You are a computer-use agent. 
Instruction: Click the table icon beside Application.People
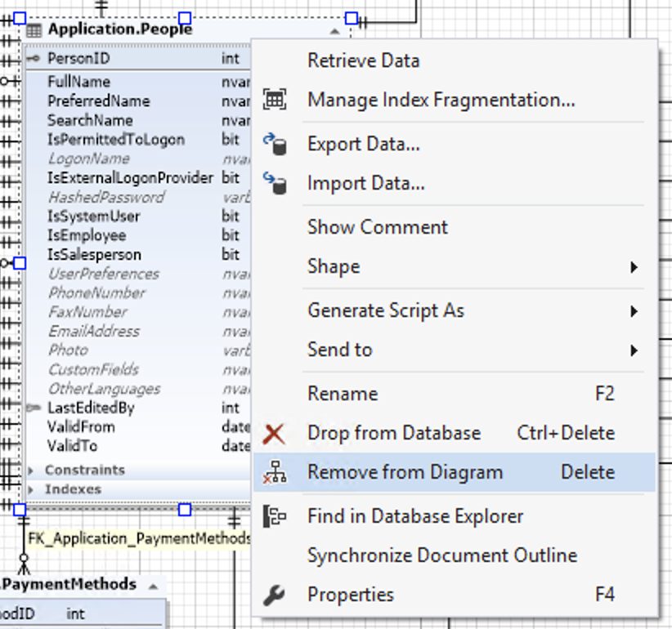coord(34,30)
